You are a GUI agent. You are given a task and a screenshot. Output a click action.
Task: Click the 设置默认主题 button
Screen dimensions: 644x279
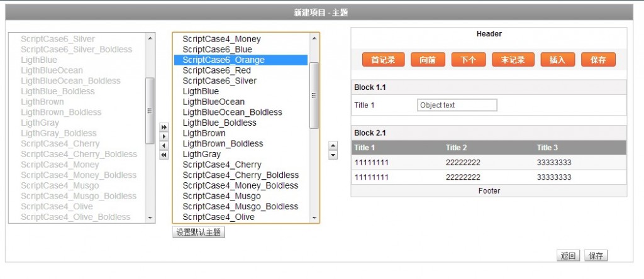click(199, 232)
